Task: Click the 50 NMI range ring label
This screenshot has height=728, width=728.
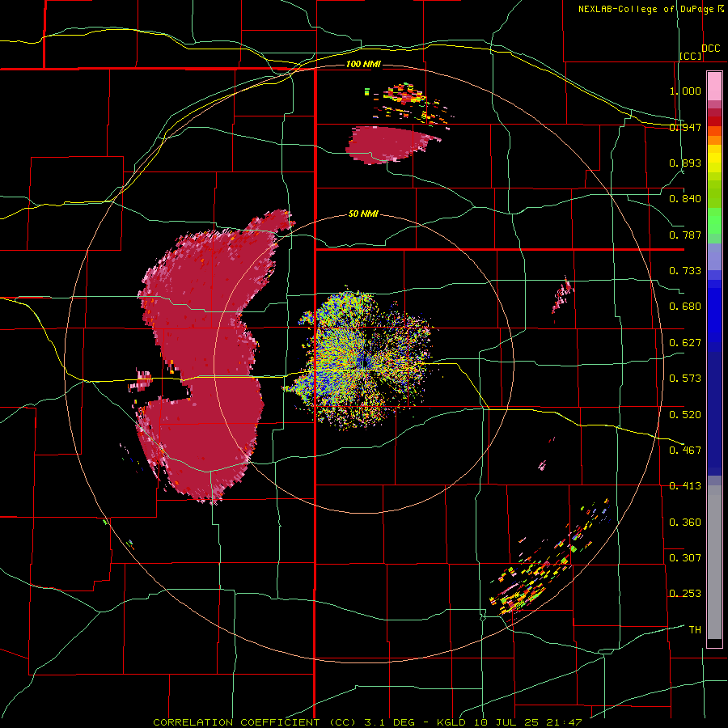Action: [x=363, y=214]
